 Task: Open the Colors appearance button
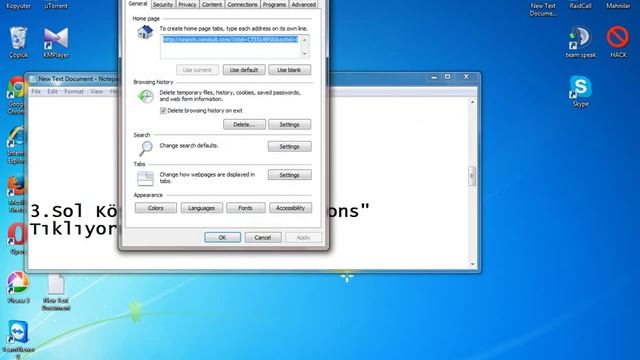(x=156, y=208)
